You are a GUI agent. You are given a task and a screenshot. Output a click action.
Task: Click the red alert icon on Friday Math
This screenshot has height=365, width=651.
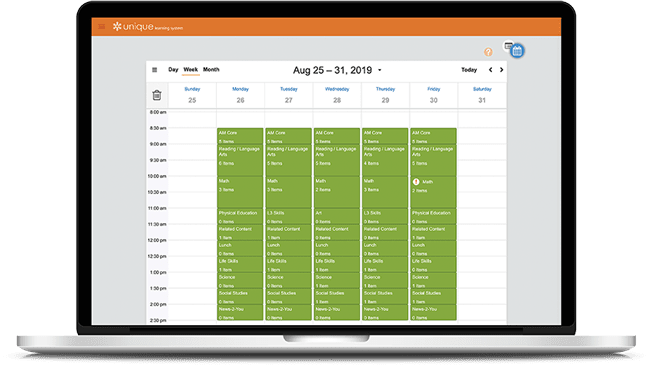416,182
